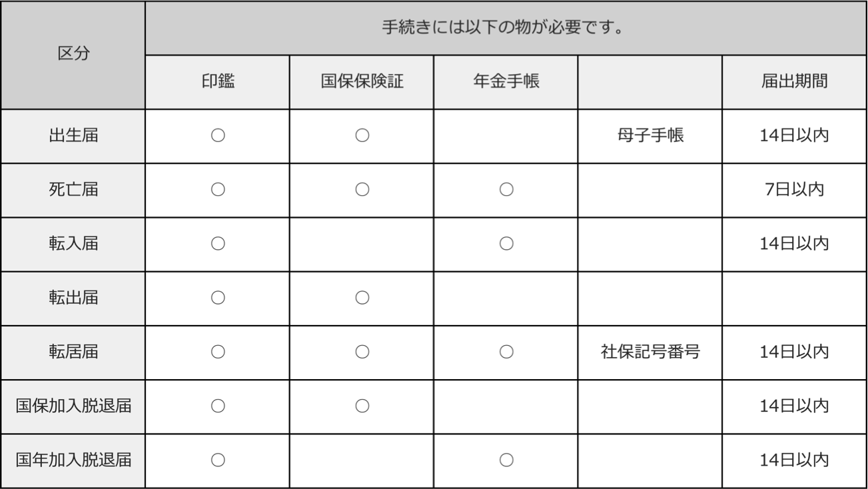This screenshot has width=868, height=489.
Task: Click the 国年加入脱退届 row label
Action: coord(73,459)
